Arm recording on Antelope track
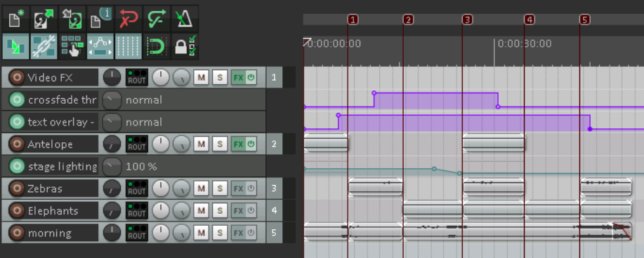 (x=17, y=144)
